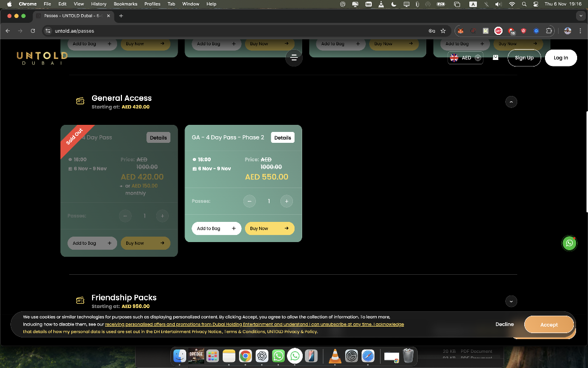Add GA 4 Day Pass Phase 2 to bag
The image size is (588, 368).
coord(216,228)
